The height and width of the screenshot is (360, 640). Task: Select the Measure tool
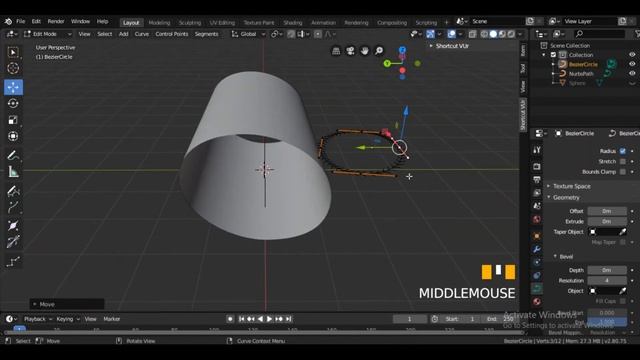[x=13, y=172]
